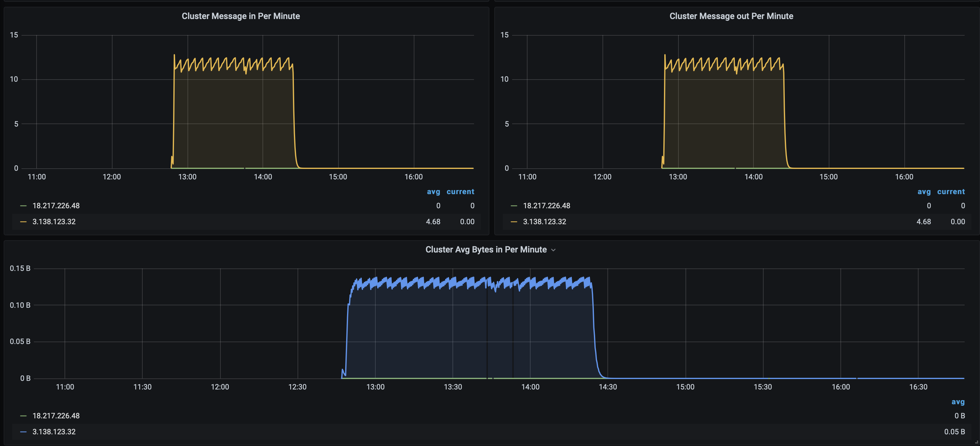This screenshot has height=446, width=980.
Task: Open the Cluster Message out Per Minute panel menu
Action: pos(731,16)
